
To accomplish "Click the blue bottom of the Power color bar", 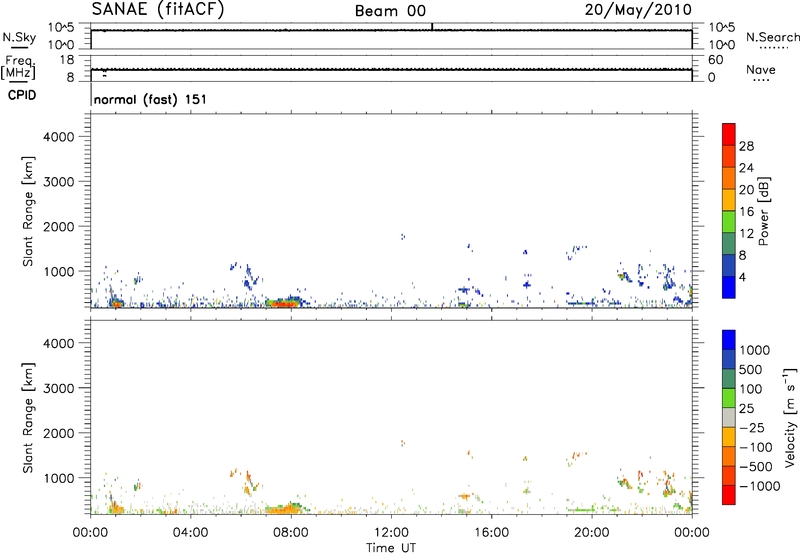I will point(729,287).
